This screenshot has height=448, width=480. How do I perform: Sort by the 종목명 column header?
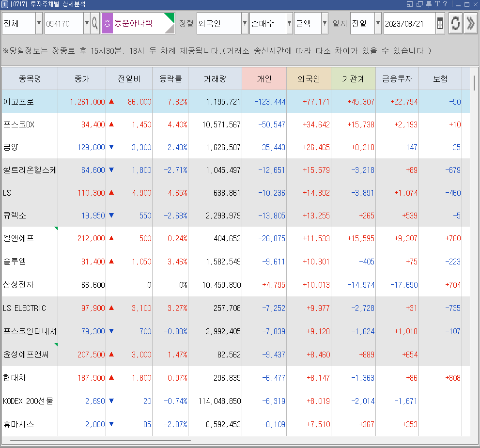(30, 79)
